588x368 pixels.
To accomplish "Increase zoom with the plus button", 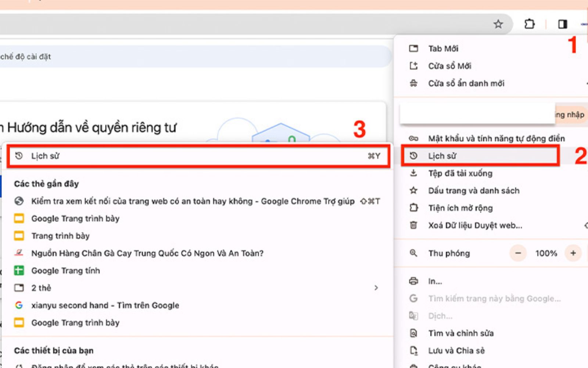I will pos(573,253).
